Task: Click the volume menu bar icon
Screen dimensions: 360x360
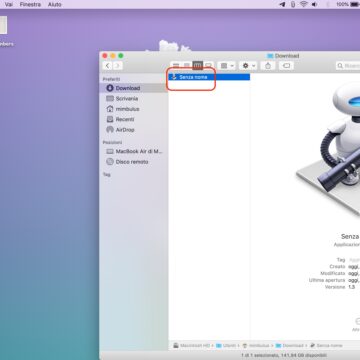Action: [314, 4]
